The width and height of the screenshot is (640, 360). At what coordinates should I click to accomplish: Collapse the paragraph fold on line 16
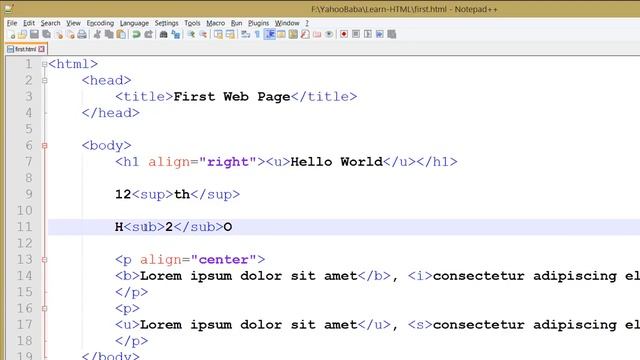point(44,309)
